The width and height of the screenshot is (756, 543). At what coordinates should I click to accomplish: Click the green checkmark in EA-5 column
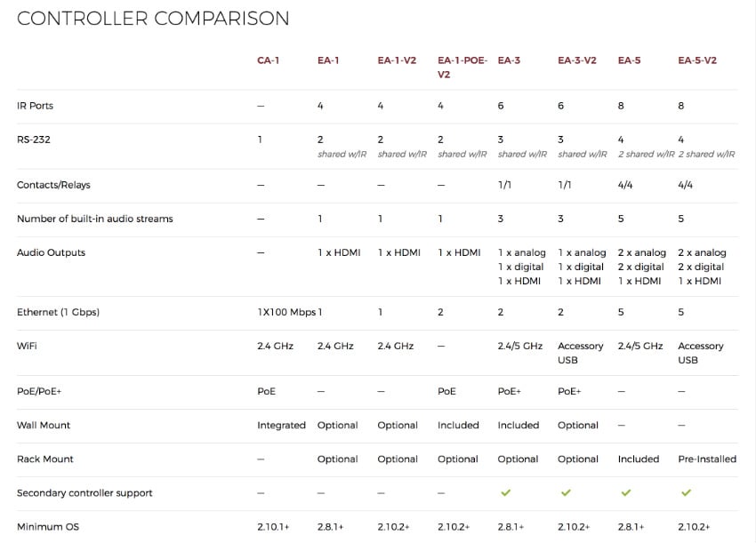(x=625, y=492)
